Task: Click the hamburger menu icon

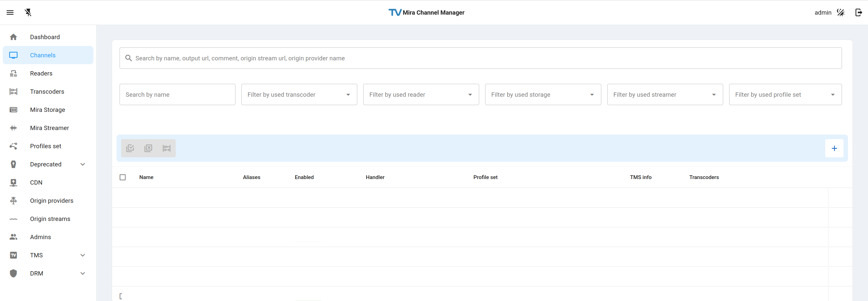Action: 10,12
